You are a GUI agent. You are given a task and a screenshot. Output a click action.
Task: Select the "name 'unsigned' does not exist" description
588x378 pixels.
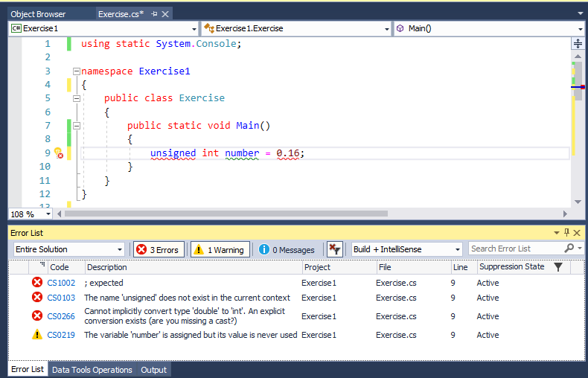[x=187, y=298]
